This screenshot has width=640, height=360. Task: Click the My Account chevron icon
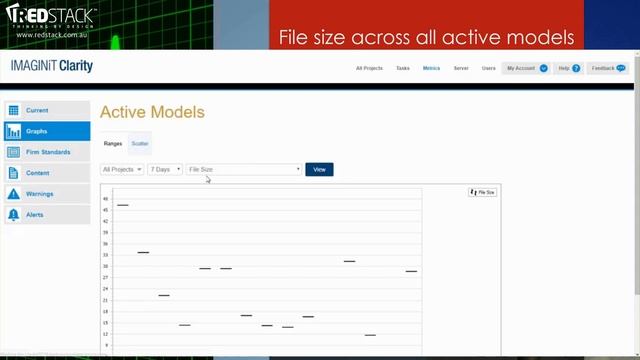(543, 68)
